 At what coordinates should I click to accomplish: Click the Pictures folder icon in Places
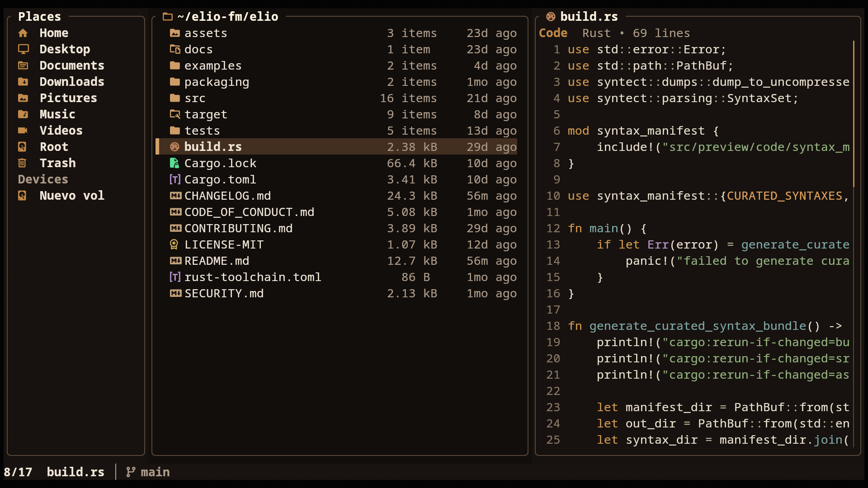coord(23,98)
